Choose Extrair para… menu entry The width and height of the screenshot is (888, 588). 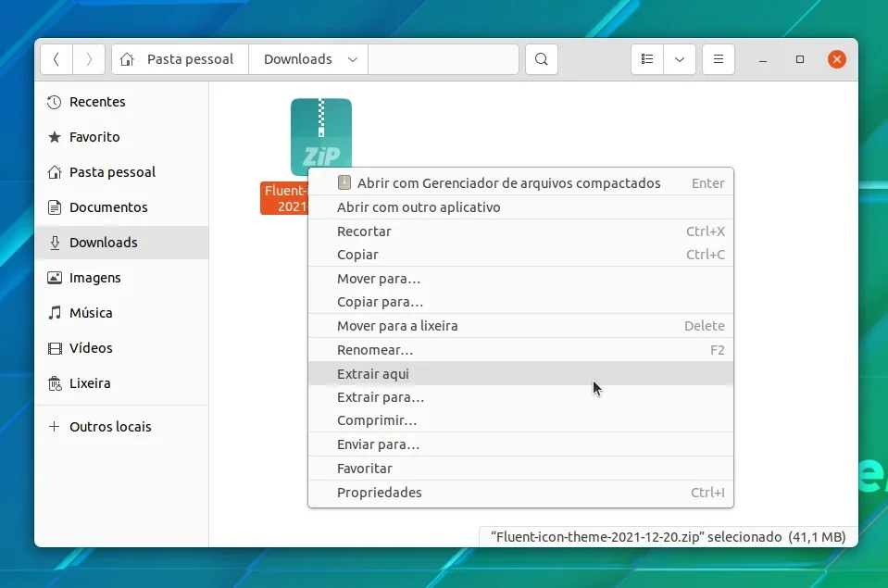[520, 397]
